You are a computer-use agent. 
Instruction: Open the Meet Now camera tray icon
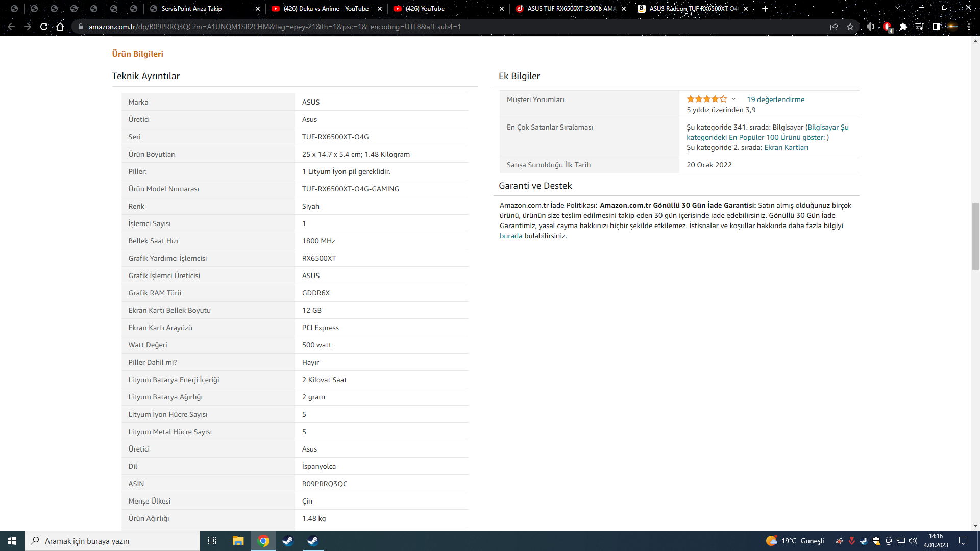click(888, 541)
